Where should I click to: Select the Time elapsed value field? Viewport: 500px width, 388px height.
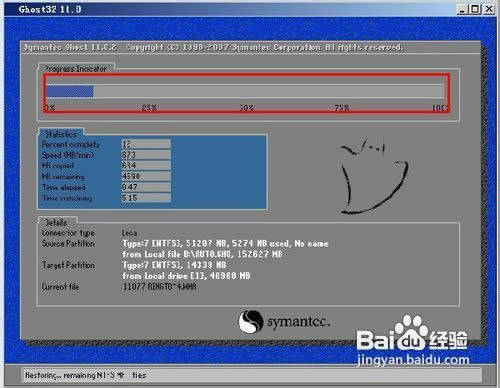[x=146, y=187]
